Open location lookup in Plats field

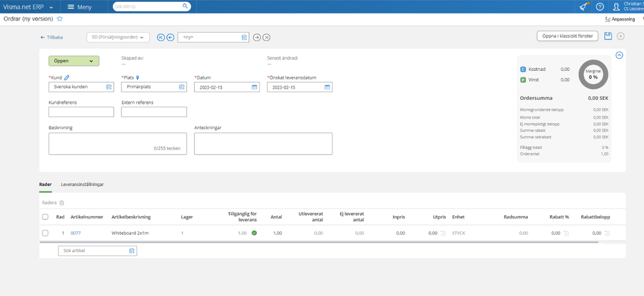(181, 87)
